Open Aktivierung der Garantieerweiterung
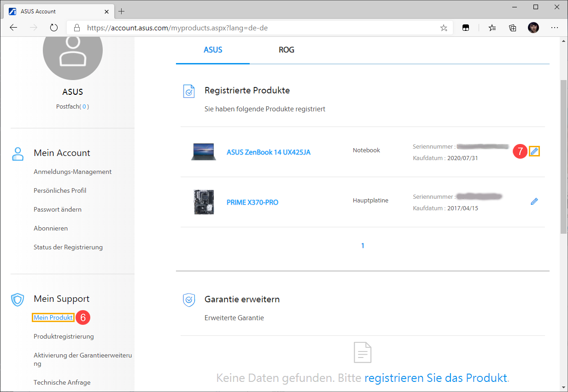The image size is (568, 392). click(x=83, y=359)
